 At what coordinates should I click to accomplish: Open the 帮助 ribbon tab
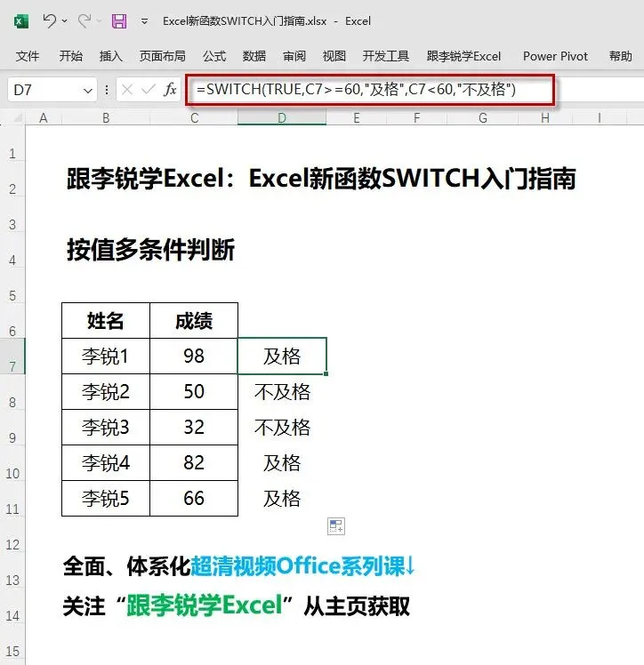point(621,56)
